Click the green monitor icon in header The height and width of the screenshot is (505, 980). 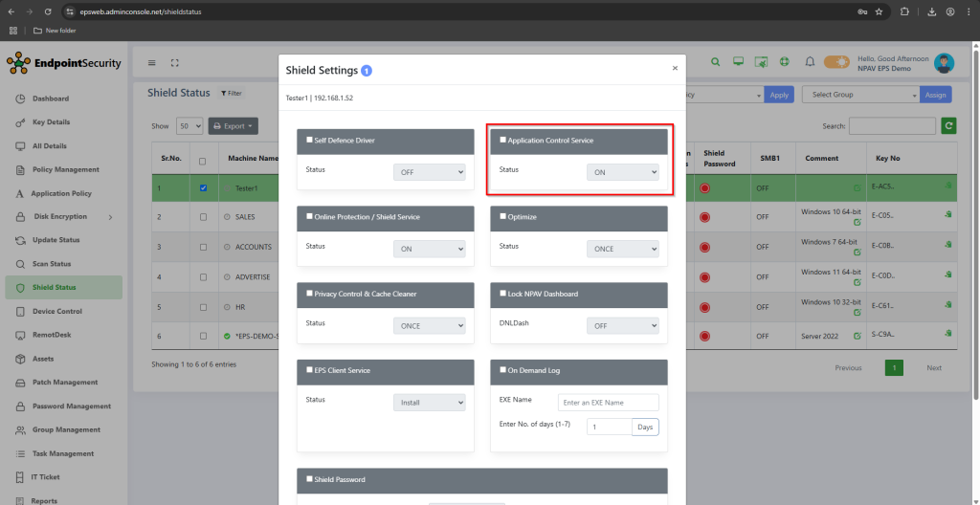click(x=738, y=62)
